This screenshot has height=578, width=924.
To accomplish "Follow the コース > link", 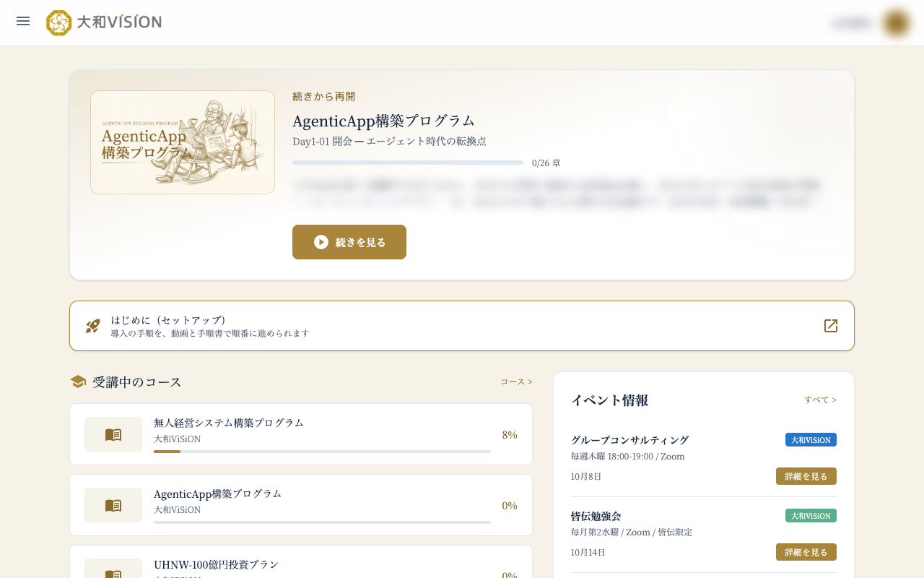I will tap(517, 381).
